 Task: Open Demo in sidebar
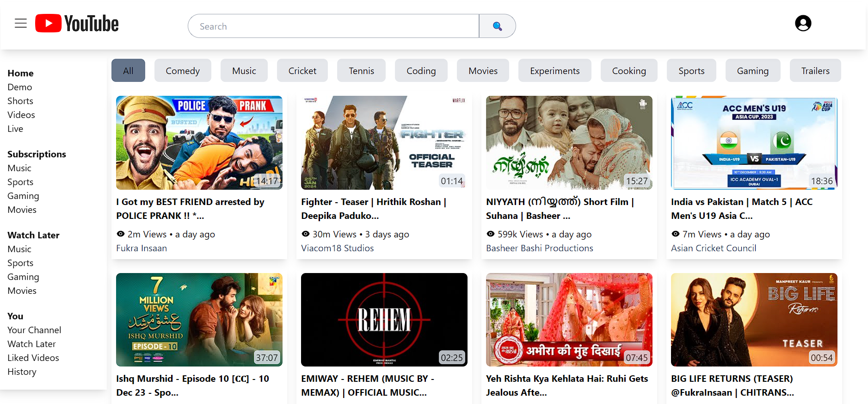coord(20,87)
